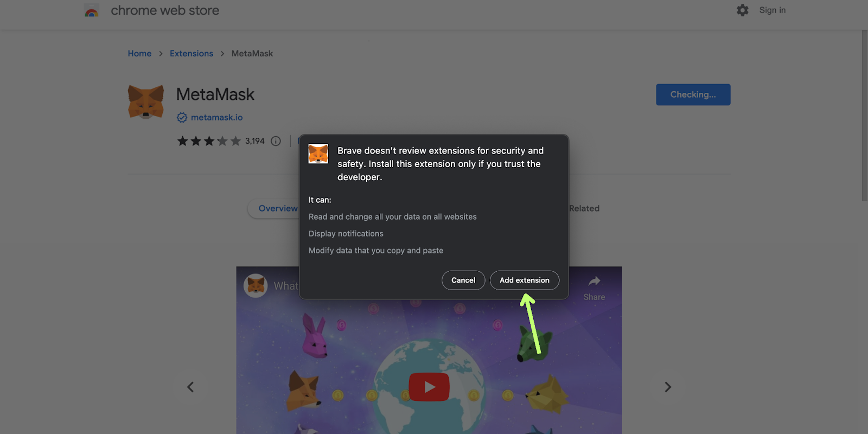Open the Extensions breadcrumb link
The image size is (868, 434).
[192, 53]
